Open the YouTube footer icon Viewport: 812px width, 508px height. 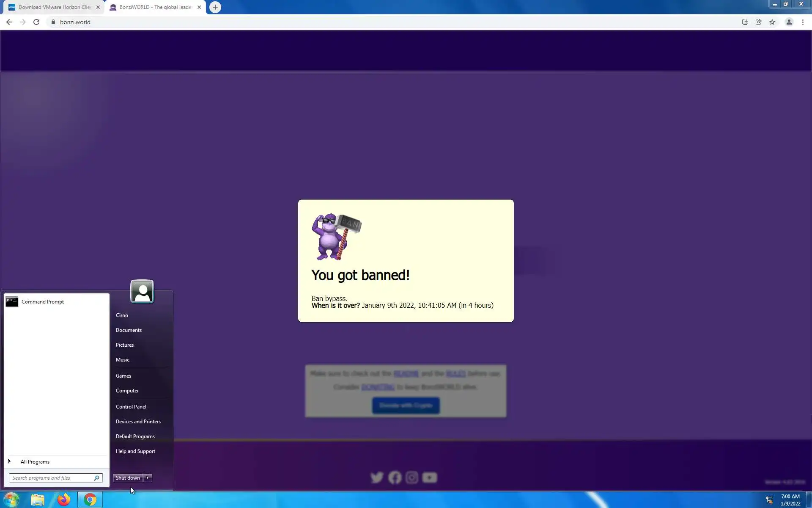(430, 478)
